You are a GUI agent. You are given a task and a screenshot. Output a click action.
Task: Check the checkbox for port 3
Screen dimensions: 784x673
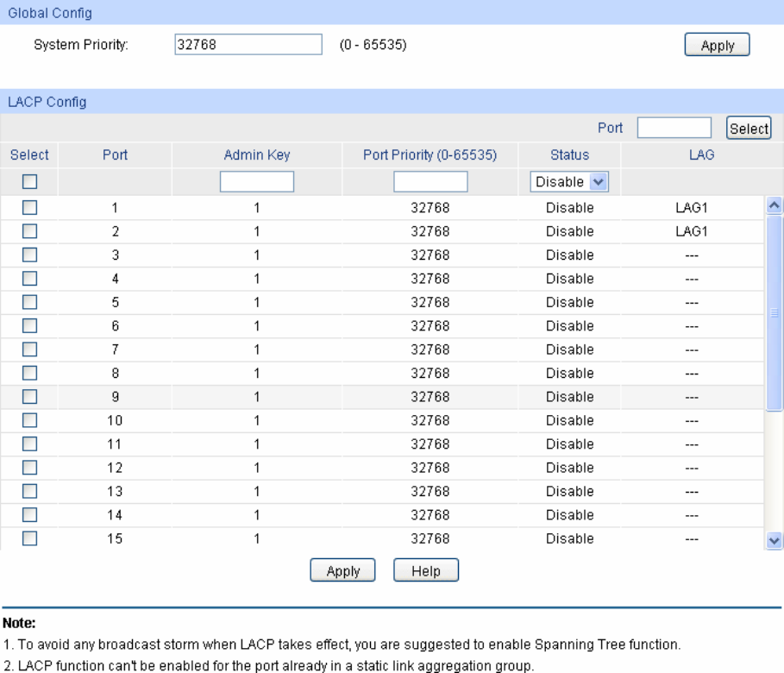[30, 255]
